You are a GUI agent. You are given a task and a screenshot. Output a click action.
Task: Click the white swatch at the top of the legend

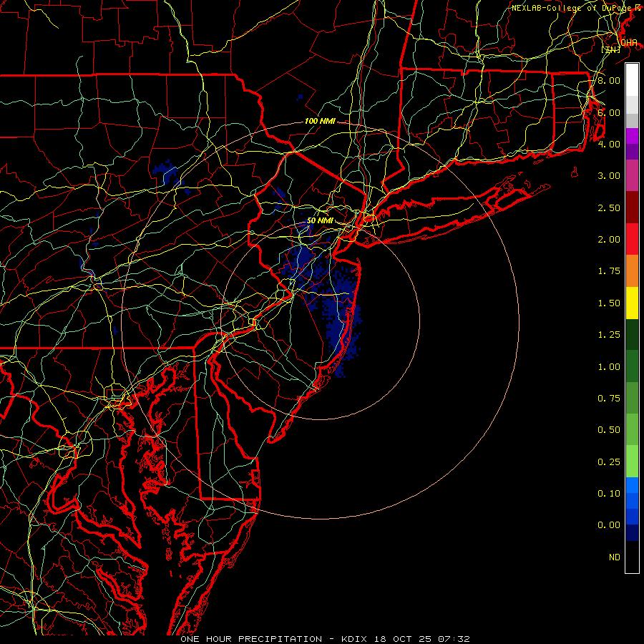[632, 80]
